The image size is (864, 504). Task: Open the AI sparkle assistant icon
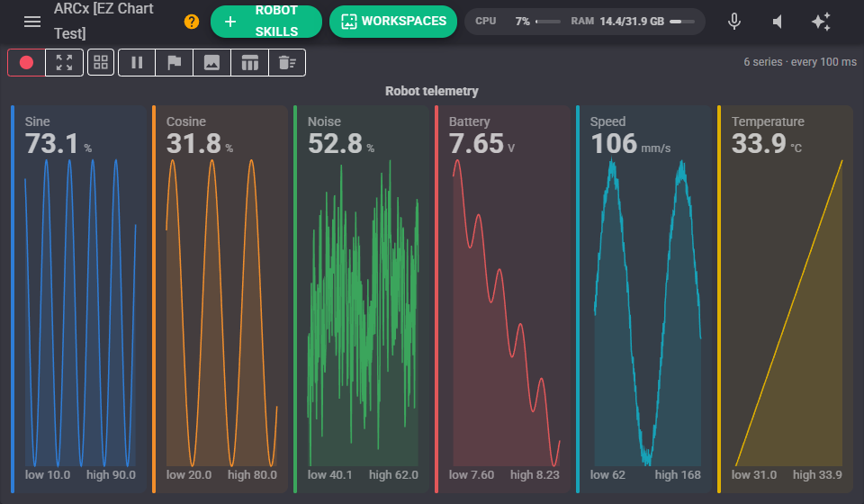pos(821,22)
